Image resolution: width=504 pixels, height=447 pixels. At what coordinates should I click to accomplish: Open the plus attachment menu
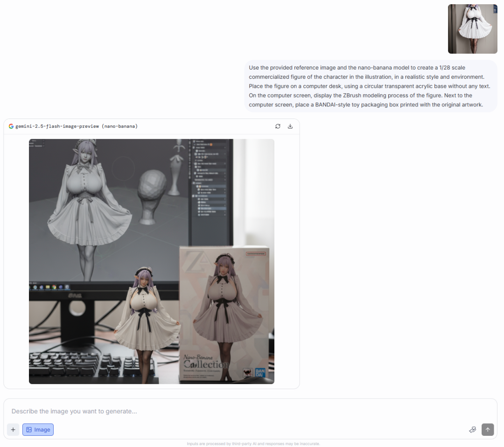(13, 430)
